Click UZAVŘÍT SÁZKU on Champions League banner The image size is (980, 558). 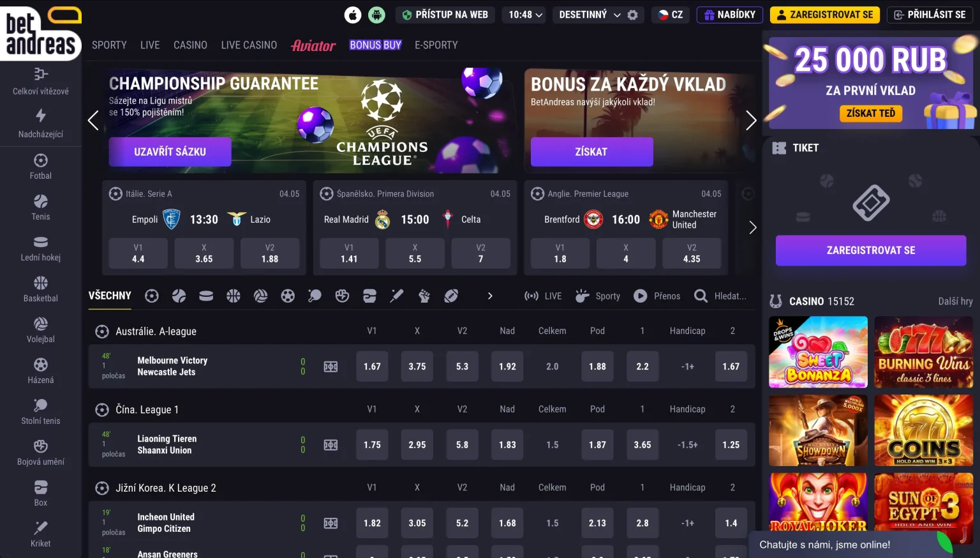[170, 152]
